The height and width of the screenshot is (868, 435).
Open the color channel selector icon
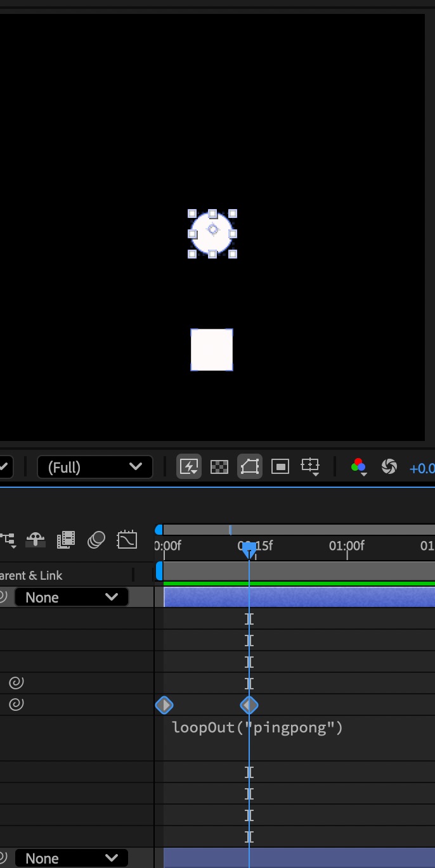[358, 468]
